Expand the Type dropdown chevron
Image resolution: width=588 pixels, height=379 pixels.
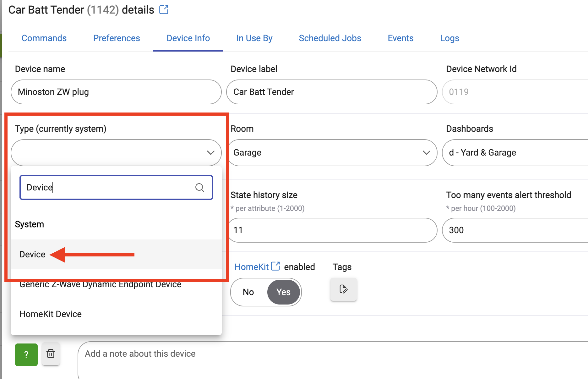point(210,153)
